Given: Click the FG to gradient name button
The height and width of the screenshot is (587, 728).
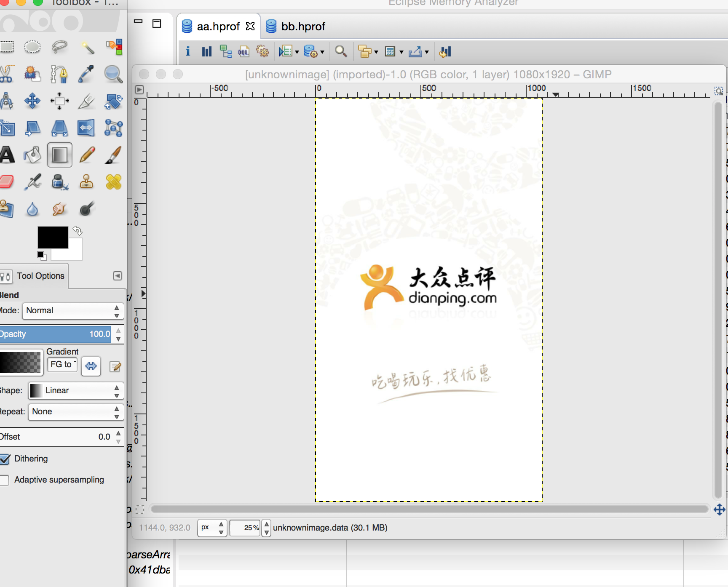Looking at the screenshot, I should pos(63,365).
